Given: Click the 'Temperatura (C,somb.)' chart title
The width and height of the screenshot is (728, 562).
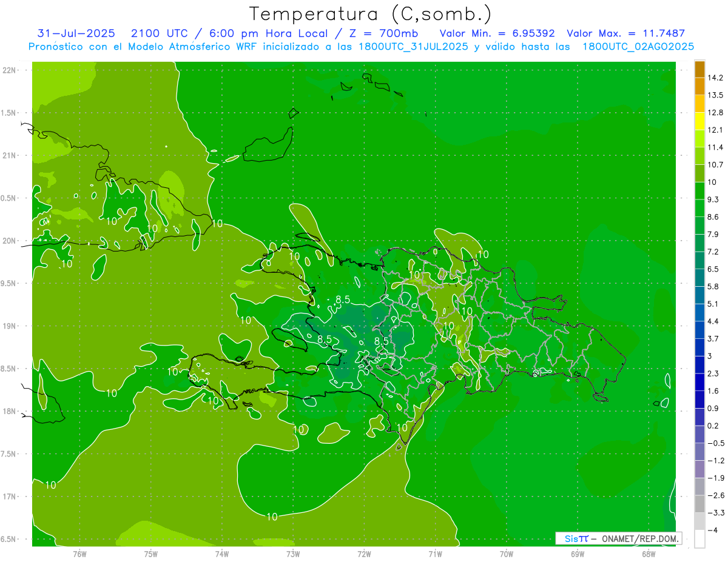Looking at the screenshot, I should click(x=369, y=14).
